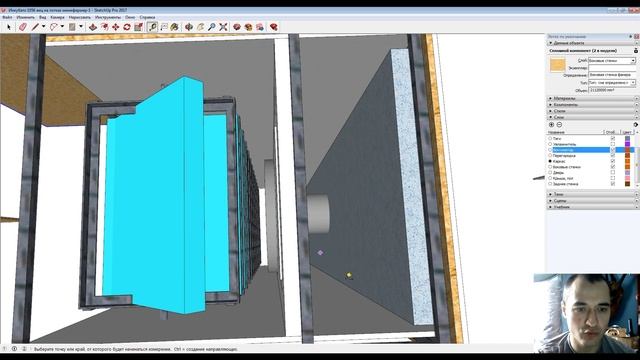The image size is (640, 360).
Task: Open the Arc tool dropdown arrow
Action: 62,27
